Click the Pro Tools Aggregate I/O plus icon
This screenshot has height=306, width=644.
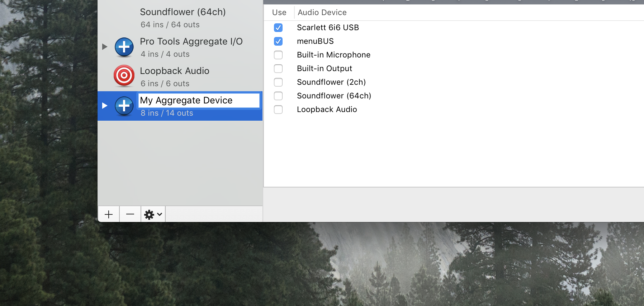point(124,47)
